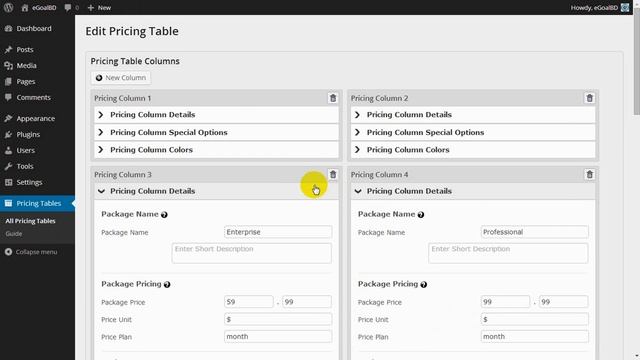Image resolution: width=640 pixels, height=360 pixels.
Task: Delete Pricing Column 3 with trash icon
Action: click(333, 174)
